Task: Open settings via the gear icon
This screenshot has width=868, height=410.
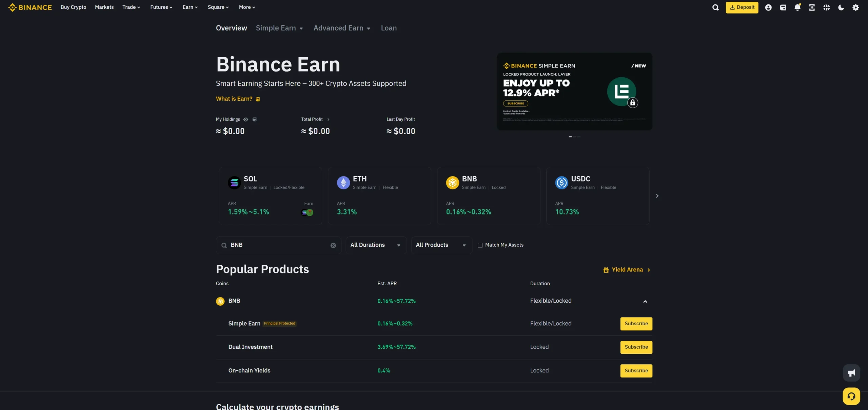Action: click(855, 7)
